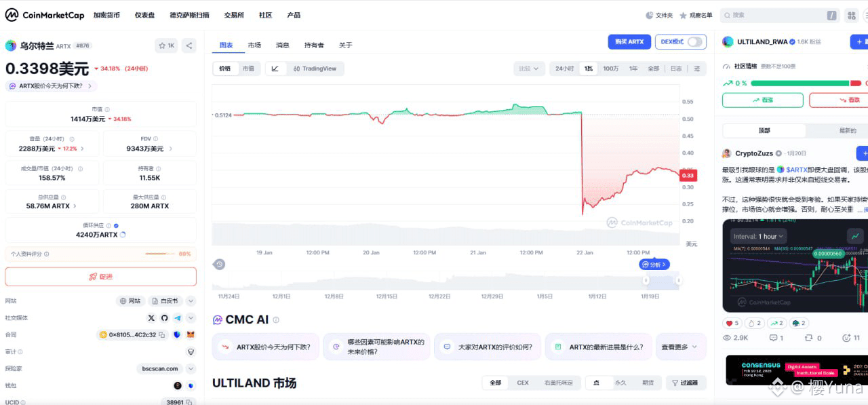
Task: Open 交易所 exchanges nav menu
Action: coord(234,15)
